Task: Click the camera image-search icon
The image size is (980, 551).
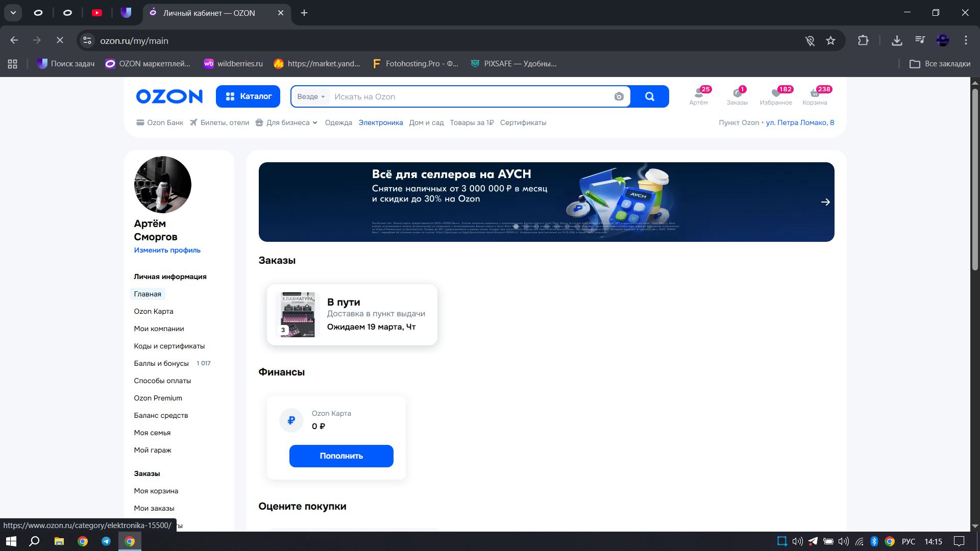Action: click(619, 96)
